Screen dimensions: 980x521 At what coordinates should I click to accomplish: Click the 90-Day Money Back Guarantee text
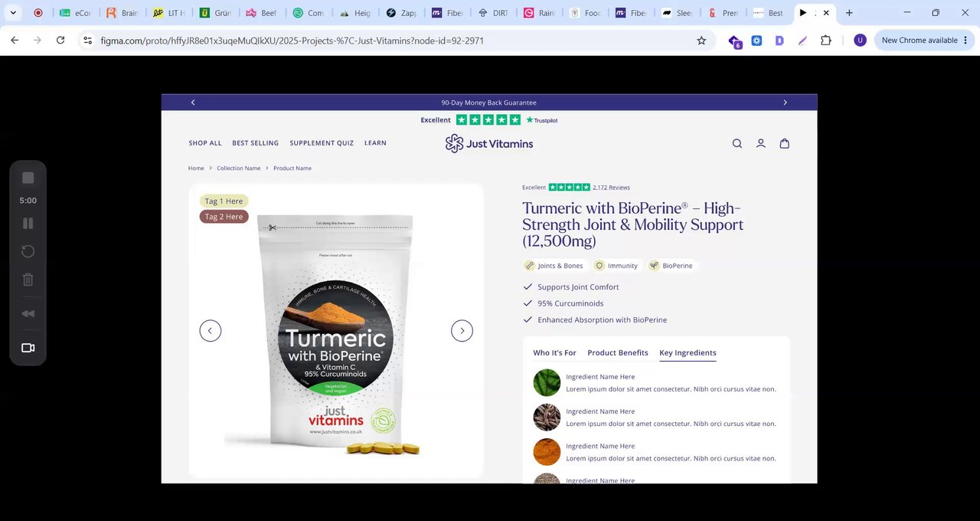pos(488,103)
